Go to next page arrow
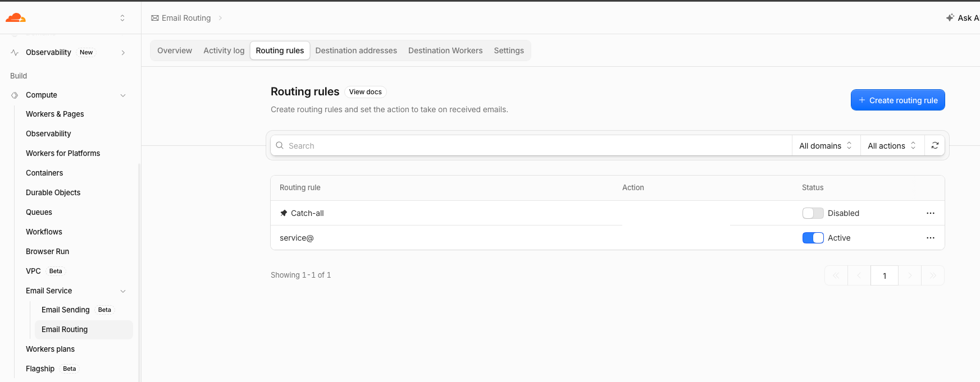This screenshot has height=382, width=980. coord(910,275)
